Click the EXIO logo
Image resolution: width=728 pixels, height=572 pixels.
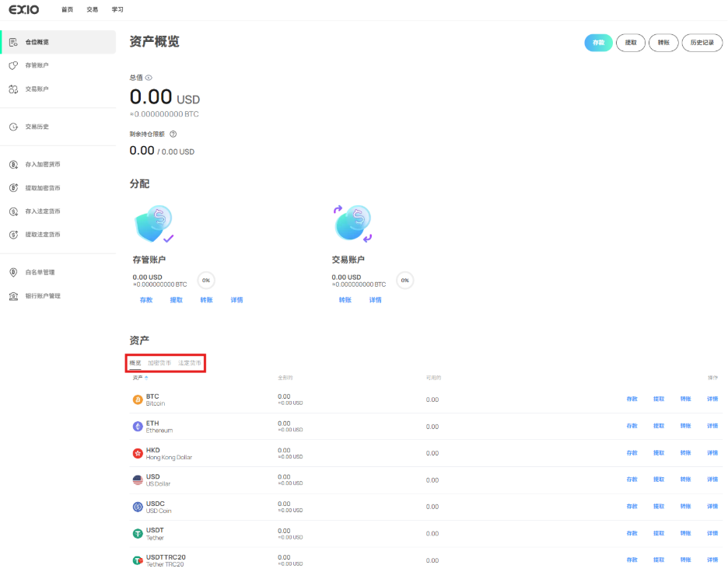[x=24, y=9]
